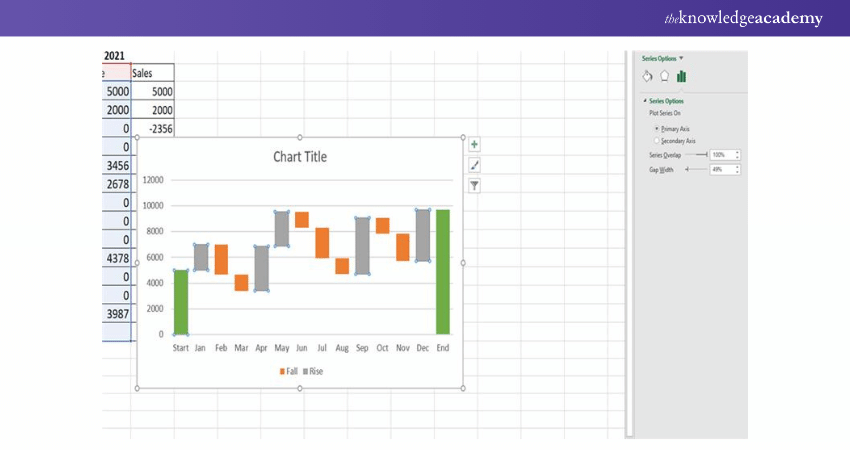Select the Fill & Line paint bucket icon
The width and height of the screenshot is (850, 450).
click(647, 76)
